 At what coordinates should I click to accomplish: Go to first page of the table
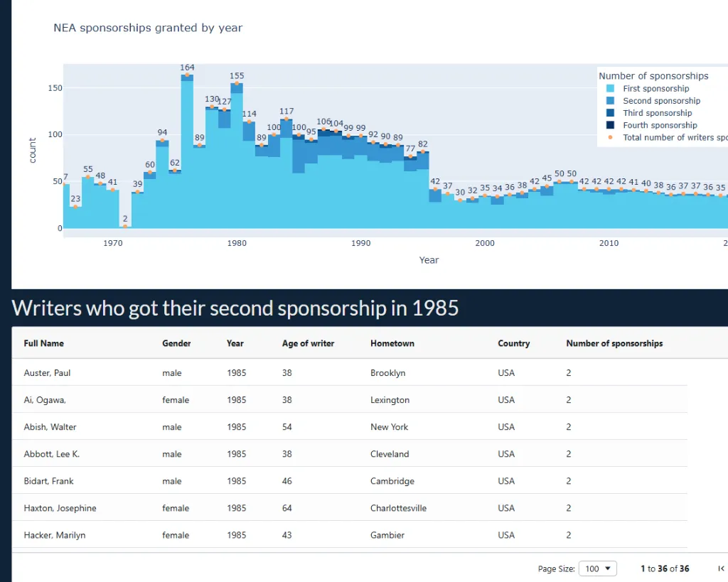721,568
